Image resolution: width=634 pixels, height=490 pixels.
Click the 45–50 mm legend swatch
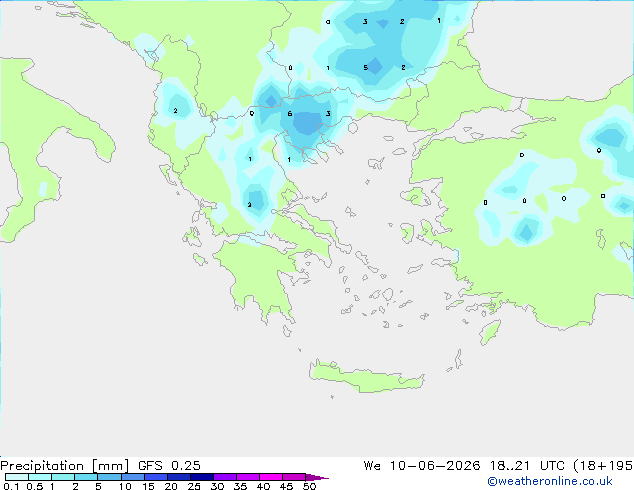coord(294,477)
